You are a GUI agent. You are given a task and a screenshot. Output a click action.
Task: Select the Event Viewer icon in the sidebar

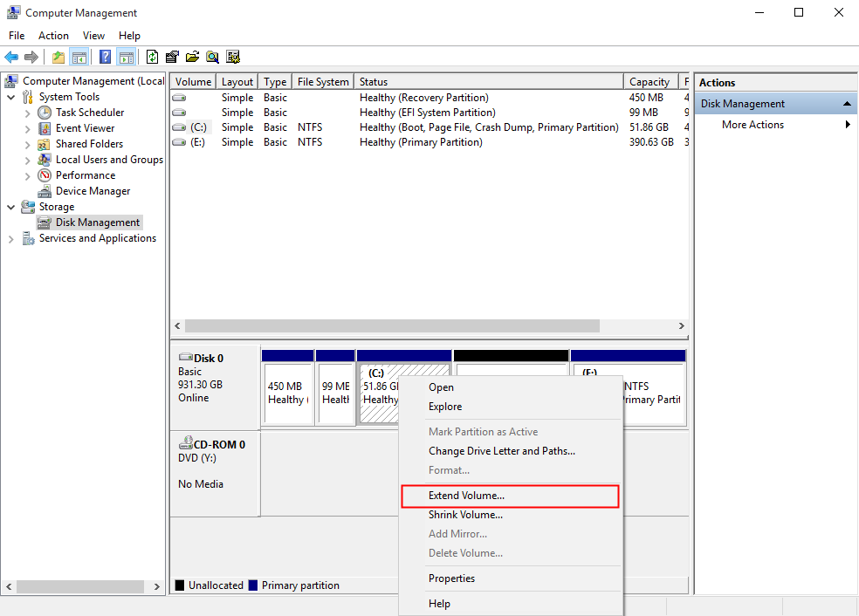(44, 127)
